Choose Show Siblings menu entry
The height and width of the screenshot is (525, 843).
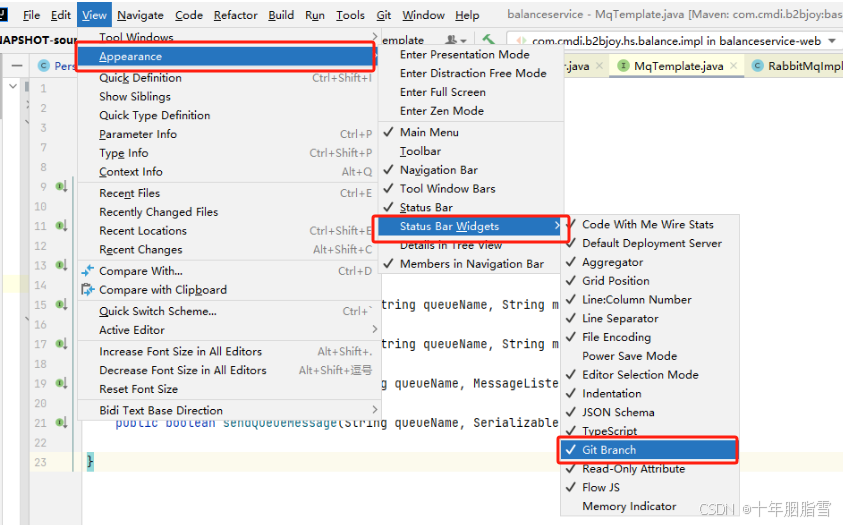(228, 97)
